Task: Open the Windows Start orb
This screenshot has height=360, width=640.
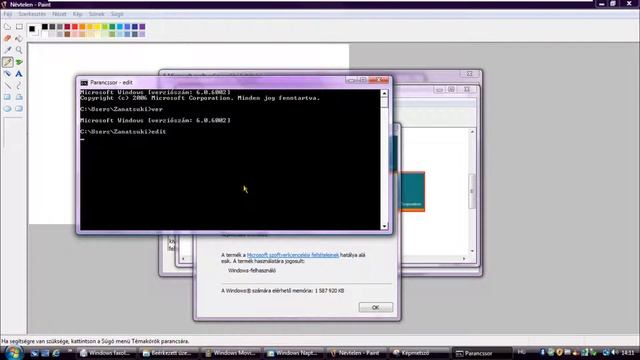Action: (13, 353)
